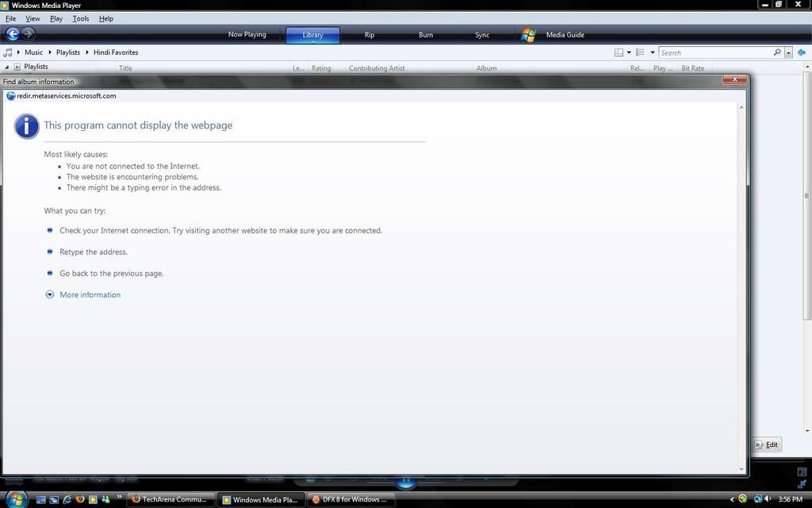This screenshot has width=812, height=508.
Task: Click the Playlists node play icon
Action: click(x=17, y=67)
